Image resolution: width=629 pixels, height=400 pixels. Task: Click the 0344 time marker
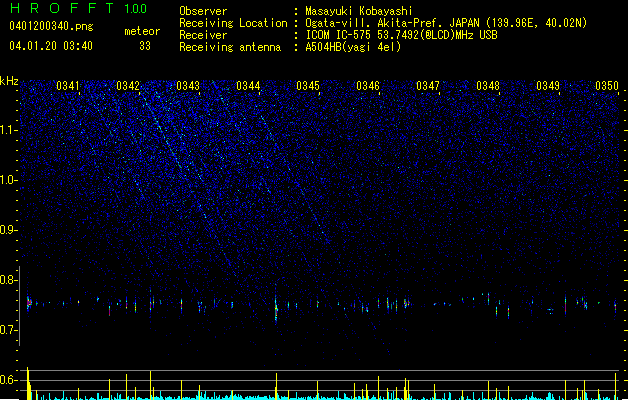tap(248, 86)
